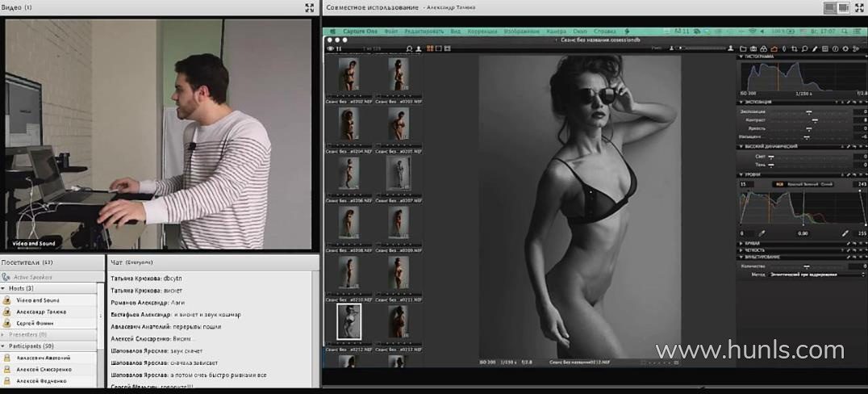Adjust the Контраст slider handle
The image size is (868, 394).
(x=815, y=119)
